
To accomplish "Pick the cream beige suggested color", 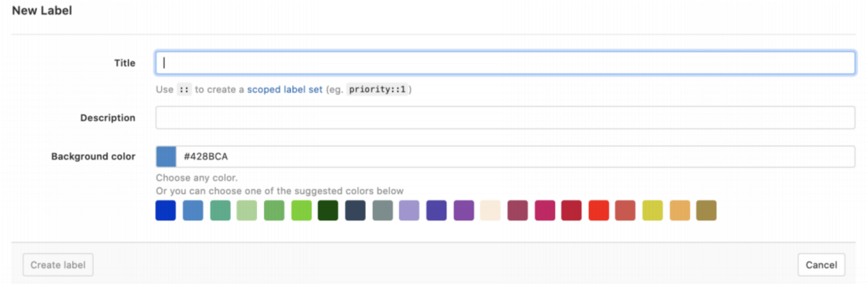I will coord(490,210).
